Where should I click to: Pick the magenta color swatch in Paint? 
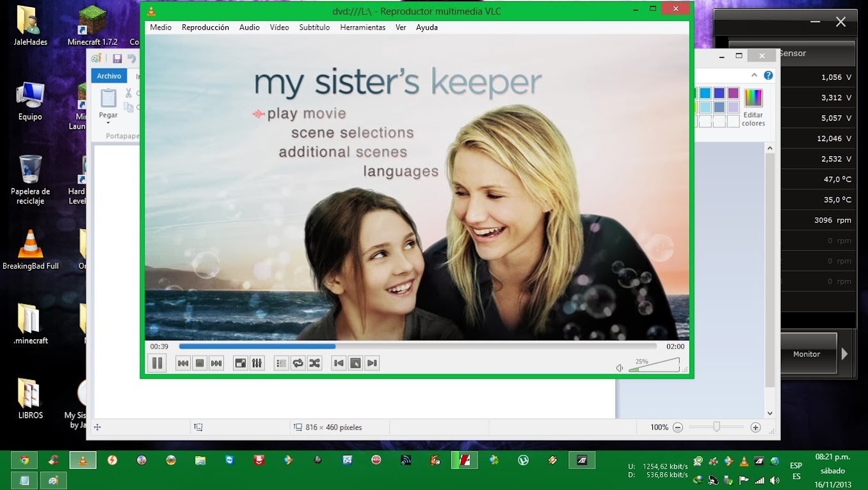pyautogui.click(x=733, y=93)
